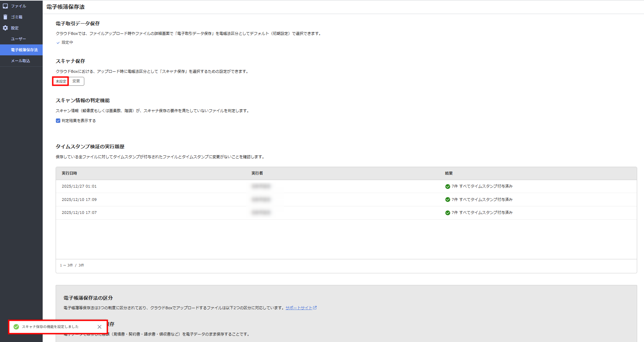Image resolution: width=644 pixels, height=342 pixels.
Task: Open the ユーザー settings menu item
Action: pos(18,39)
